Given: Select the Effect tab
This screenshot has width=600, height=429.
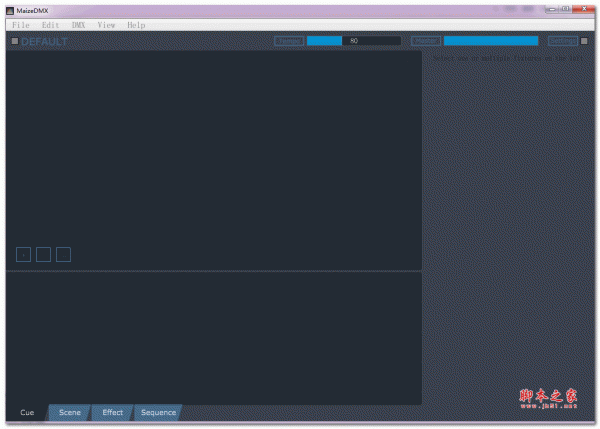Looking at the screenshot, I should [112, 412].
